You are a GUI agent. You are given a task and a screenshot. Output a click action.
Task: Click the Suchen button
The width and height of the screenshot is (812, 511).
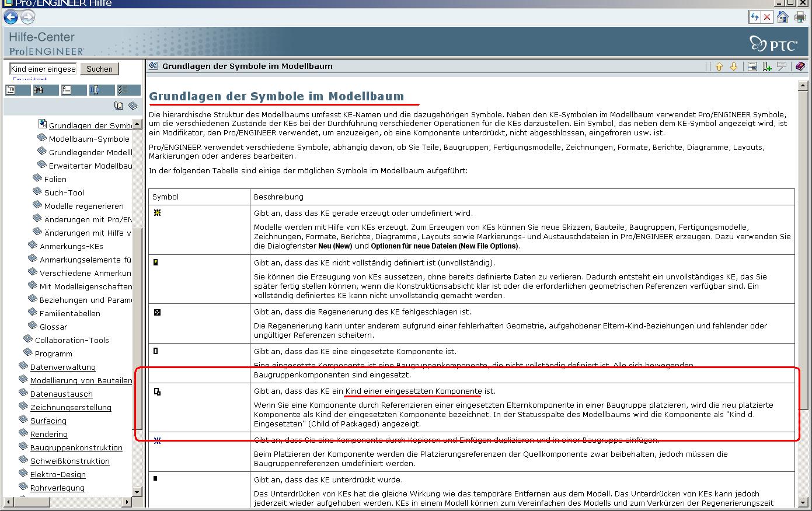[99, 69]
